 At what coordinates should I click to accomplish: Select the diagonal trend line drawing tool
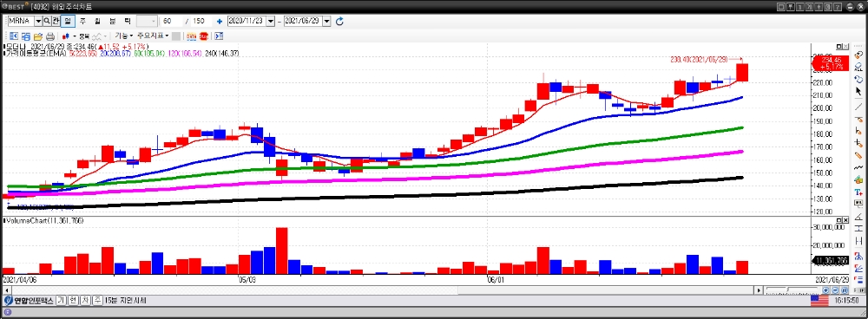pos(858,106)
